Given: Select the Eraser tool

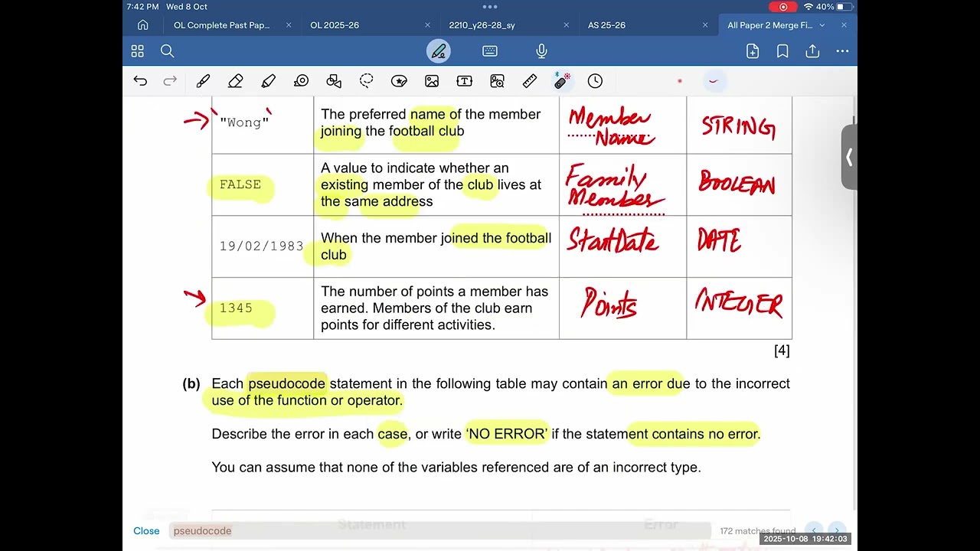Looking at the screenshot, I should point(236,81).
